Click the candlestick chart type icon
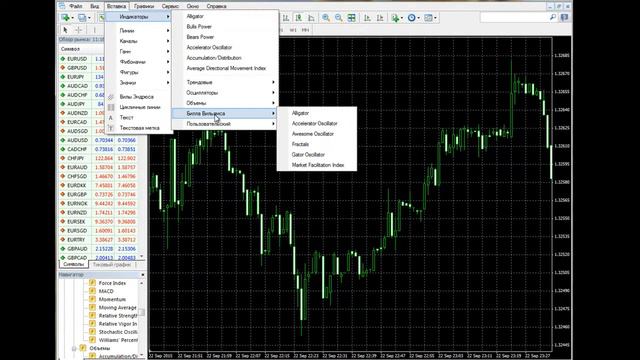The width and height of the screenshot is (640, 360). click(299, 18)
